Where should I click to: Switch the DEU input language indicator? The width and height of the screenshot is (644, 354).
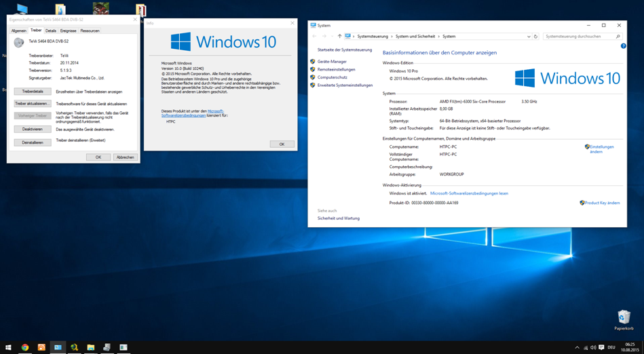611,347
